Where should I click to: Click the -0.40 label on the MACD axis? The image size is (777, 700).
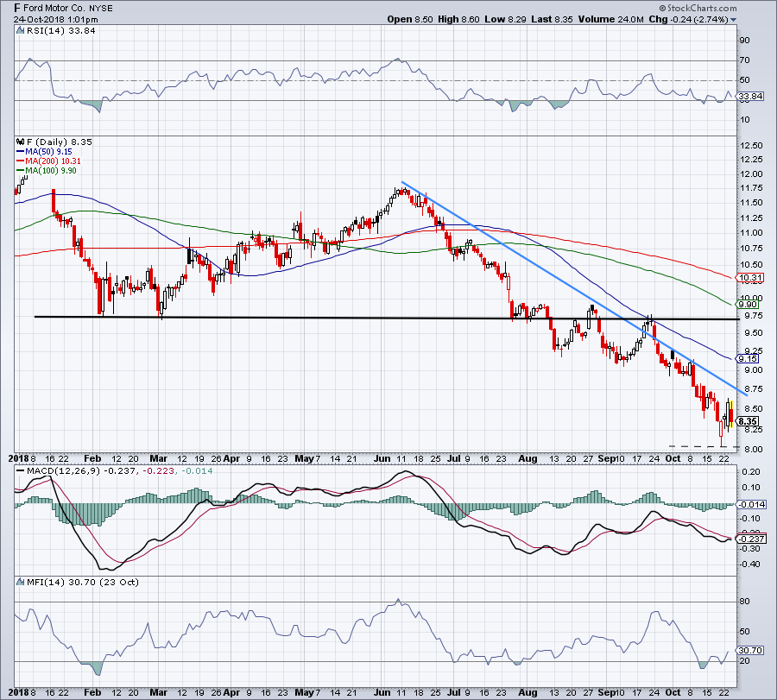[x=749, y=564]
